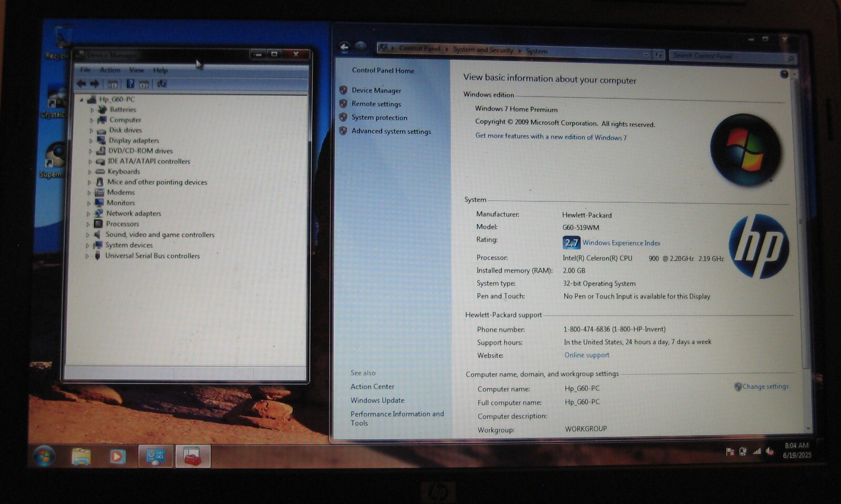Expand the Processors category

(x=88, y=224)
